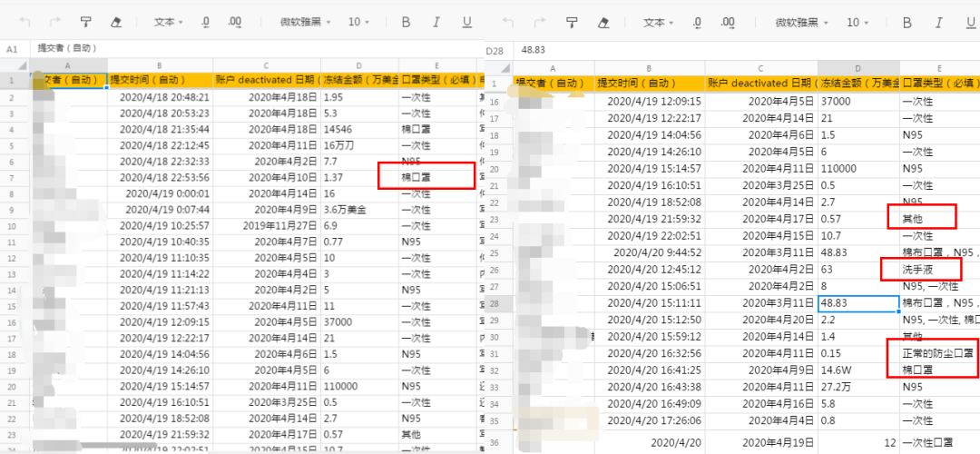The image size is (980, 454).
Task: Open font size 10 dropdown in left spreadsheet
Action: [x=358, y=22]
